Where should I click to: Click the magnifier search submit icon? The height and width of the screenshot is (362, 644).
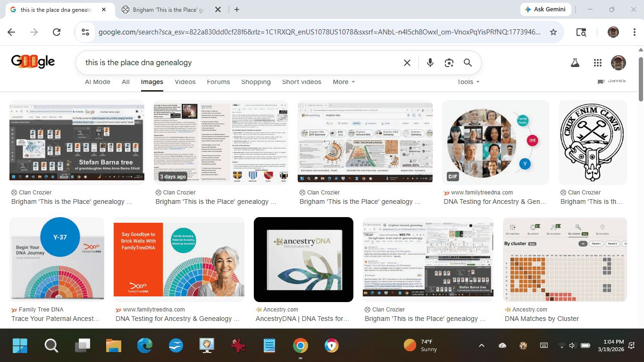(468, 63)
